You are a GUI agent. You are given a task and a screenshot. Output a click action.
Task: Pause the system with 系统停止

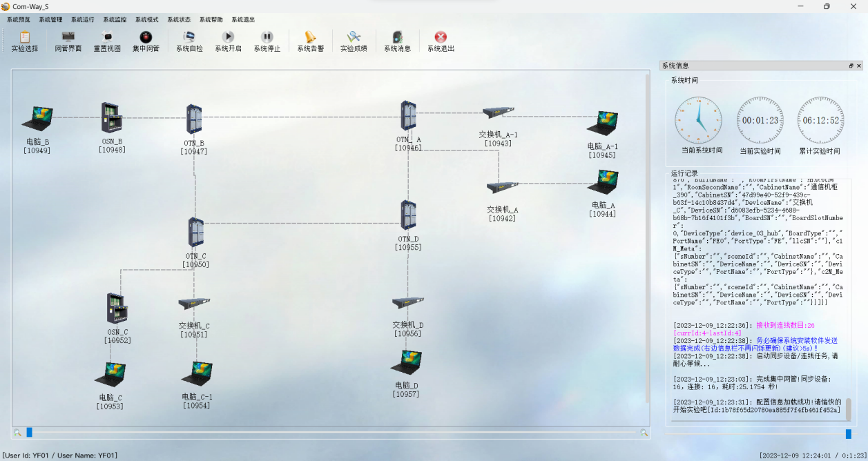267,41
